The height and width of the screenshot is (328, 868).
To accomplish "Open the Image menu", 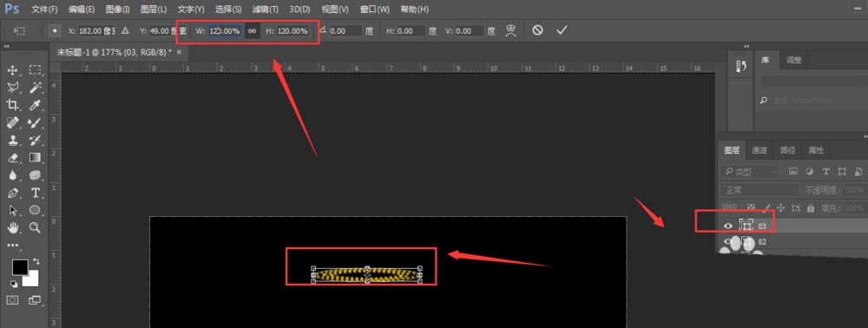I will click(117, 10).
